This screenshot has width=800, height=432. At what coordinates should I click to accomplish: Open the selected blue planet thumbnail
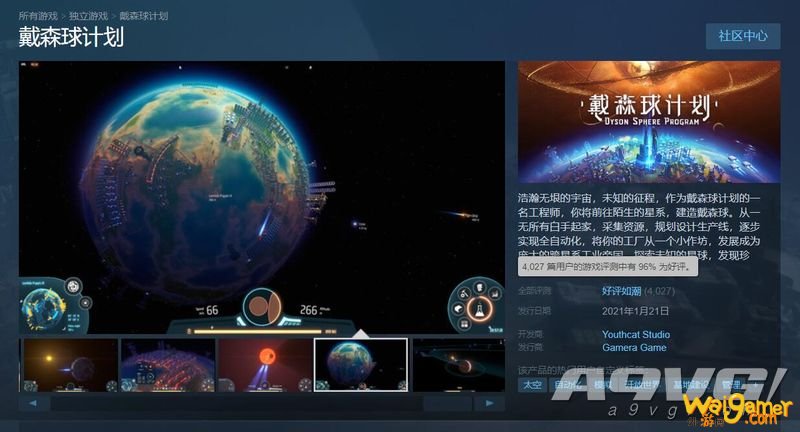pyautogui.click(x=361, y=365)
